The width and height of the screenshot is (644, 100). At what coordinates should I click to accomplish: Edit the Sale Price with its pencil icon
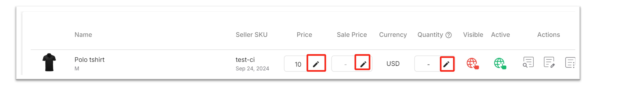[363, 64]
